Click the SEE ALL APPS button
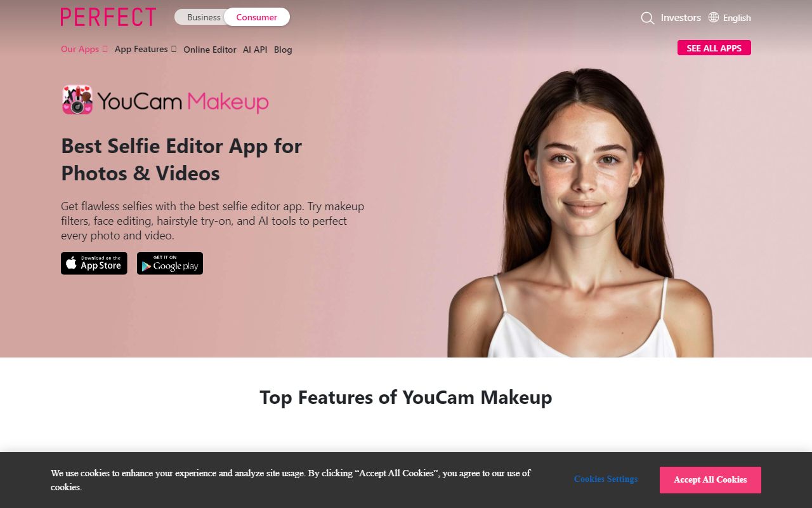Screen dimensions: 812x508 tap(714, 48)
